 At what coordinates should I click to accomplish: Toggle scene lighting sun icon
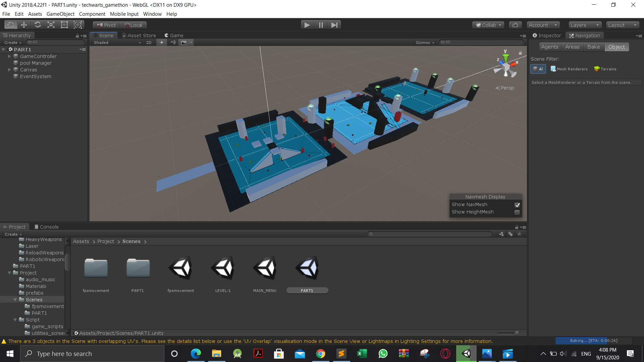[x=162, y=43]
